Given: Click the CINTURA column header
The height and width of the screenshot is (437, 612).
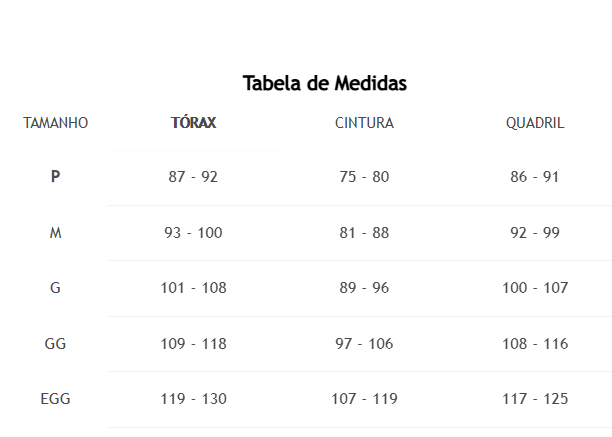Looking at the screenshot, I should (x=364, y=123).
